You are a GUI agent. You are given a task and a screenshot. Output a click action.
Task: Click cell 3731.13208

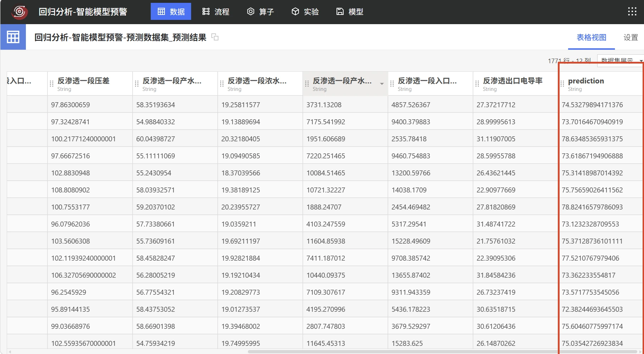coord(345,105)
